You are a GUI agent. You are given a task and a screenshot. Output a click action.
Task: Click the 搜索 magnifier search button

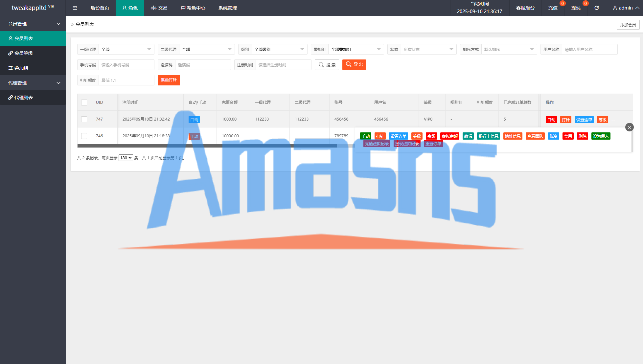[327, 65]
